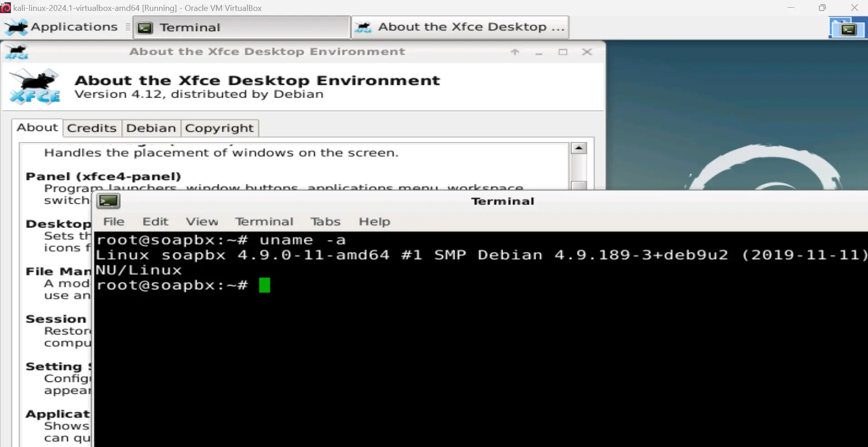Click the Terminal window title bar text
Image resolution: width=868 pixels, height=447 pixels.
click(503, 201)
